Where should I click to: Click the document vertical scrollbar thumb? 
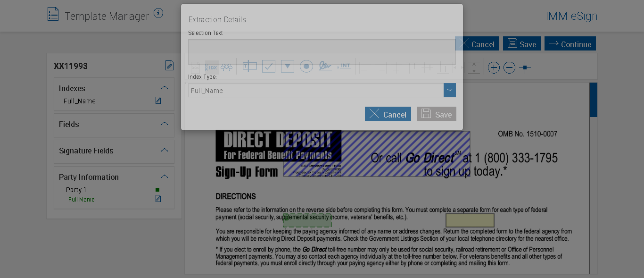pyautogui.click(x=594, y=100)
